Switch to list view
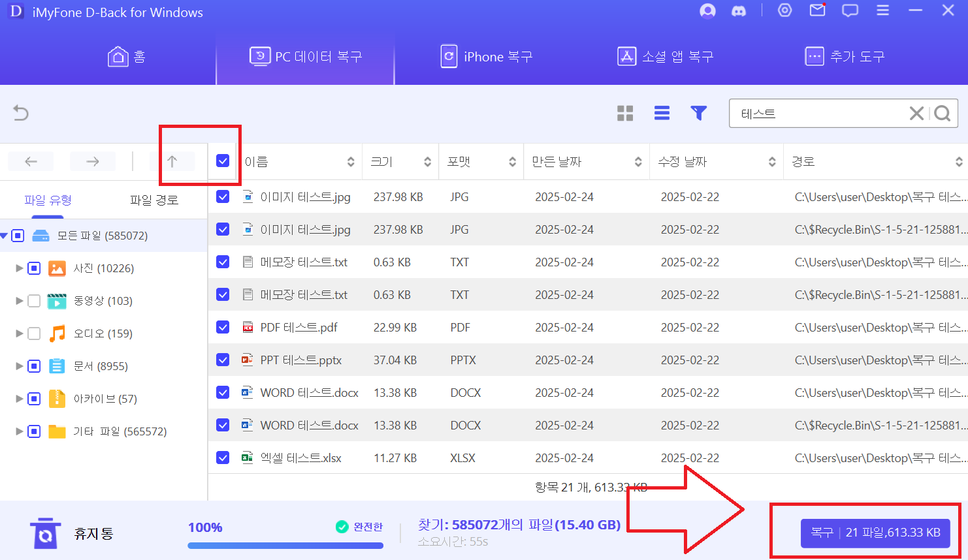 [x=662, y=114]
